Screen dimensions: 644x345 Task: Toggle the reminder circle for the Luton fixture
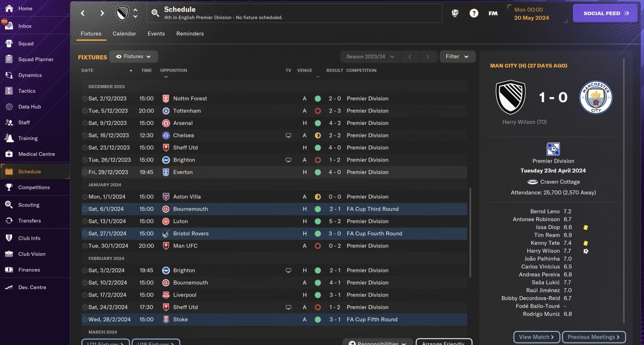(85, 222)
